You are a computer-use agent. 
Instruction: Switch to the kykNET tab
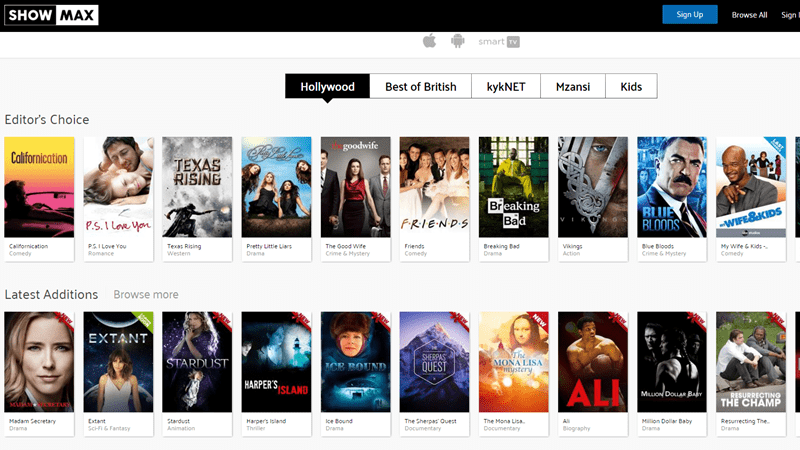pyautogui.click(x=506, y=86)
